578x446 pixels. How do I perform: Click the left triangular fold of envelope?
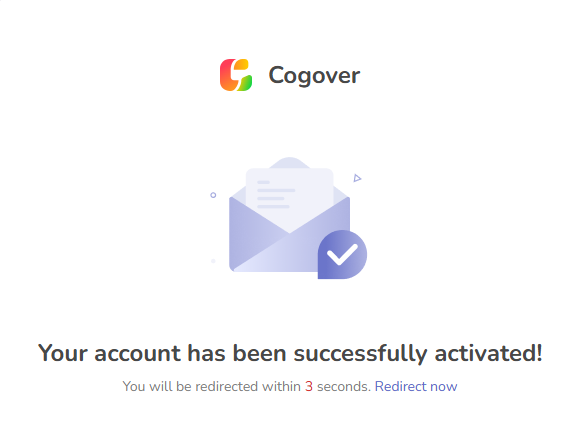254,232
